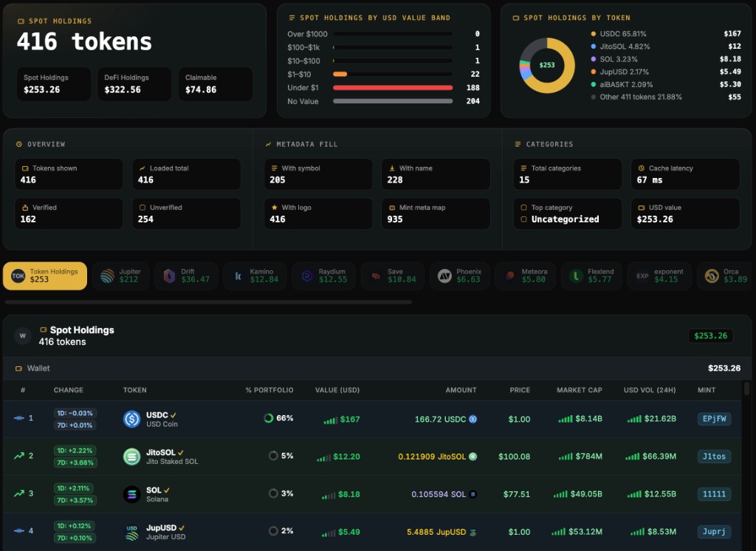Click the Metadata Fill chart icon

tap(268, 144)
